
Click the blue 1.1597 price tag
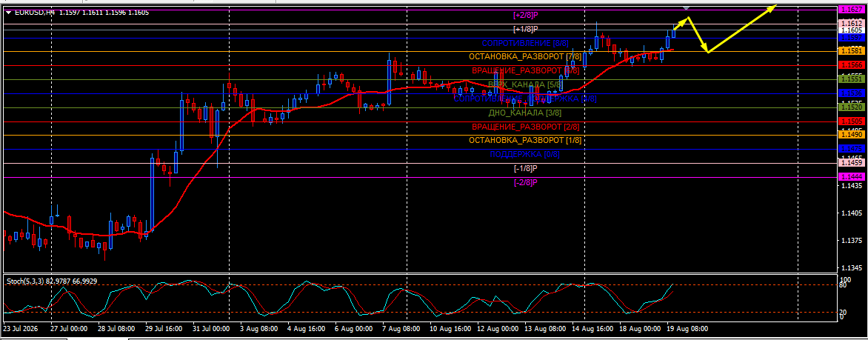click(850, 38)
